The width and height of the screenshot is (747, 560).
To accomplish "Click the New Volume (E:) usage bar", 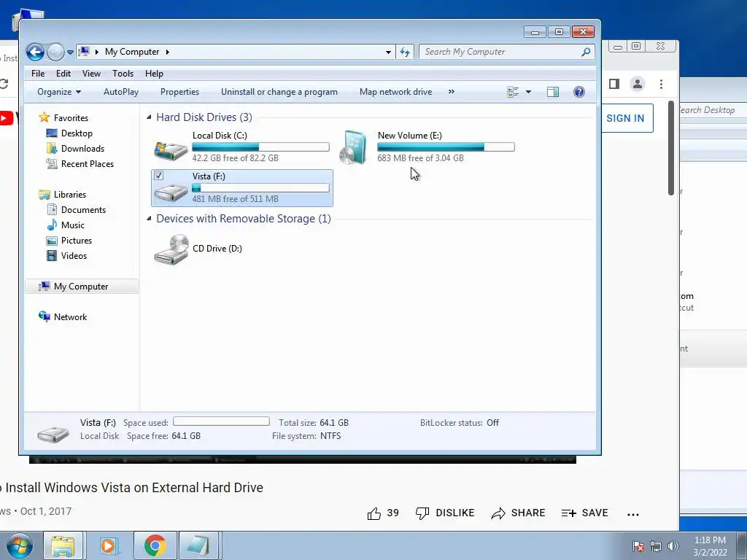I will point(446,147).
